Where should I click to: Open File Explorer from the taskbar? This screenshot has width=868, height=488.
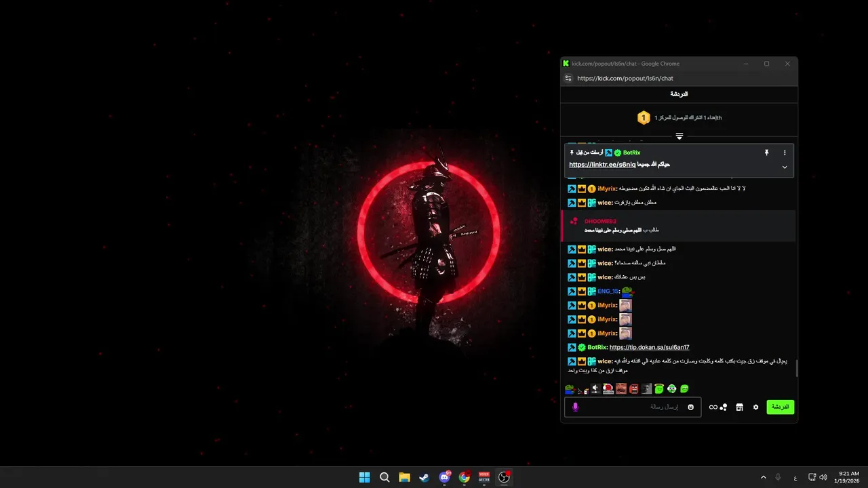404,477
